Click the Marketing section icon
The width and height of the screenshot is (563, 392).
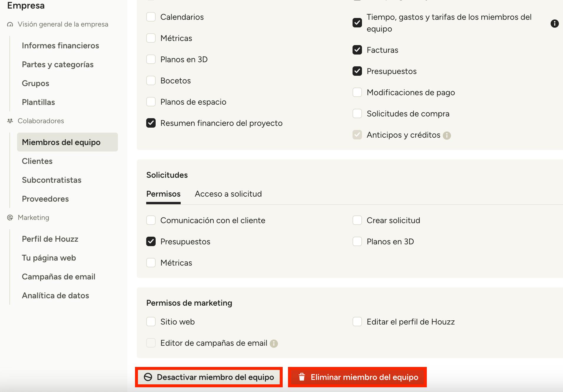[10, 218]
